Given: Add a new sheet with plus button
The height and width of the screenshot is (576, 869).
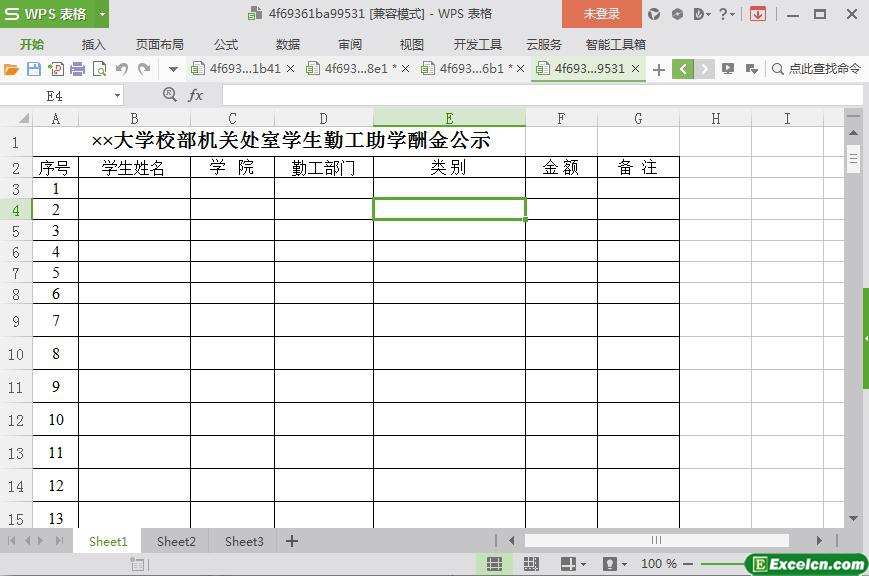Looking at the screenshot, I should (292, 541).
